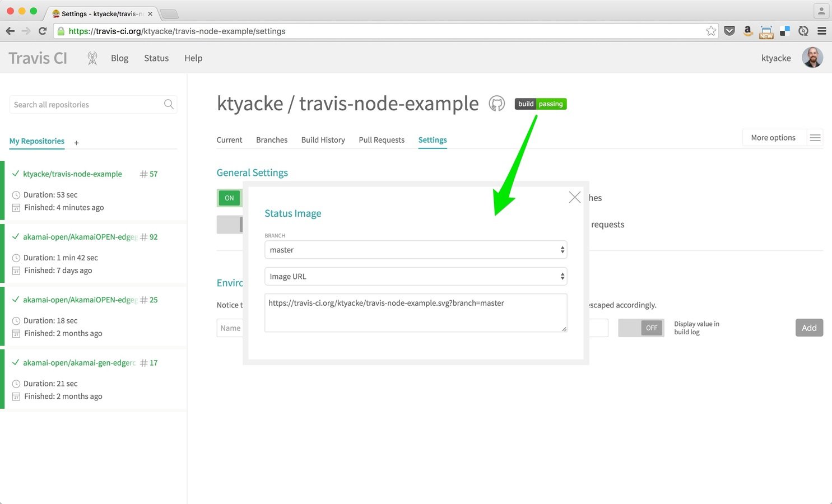Open the Pocket extension icon

pyautogui.click(x=729, y=31)
